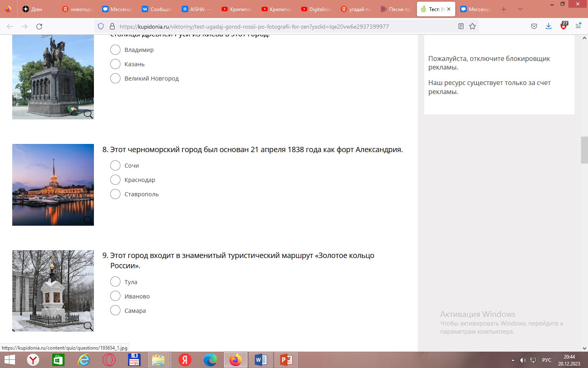Viewport: 588px width, 368px height.
Task: Click the Save to Pocket icon
Action: tap(534, 27)
